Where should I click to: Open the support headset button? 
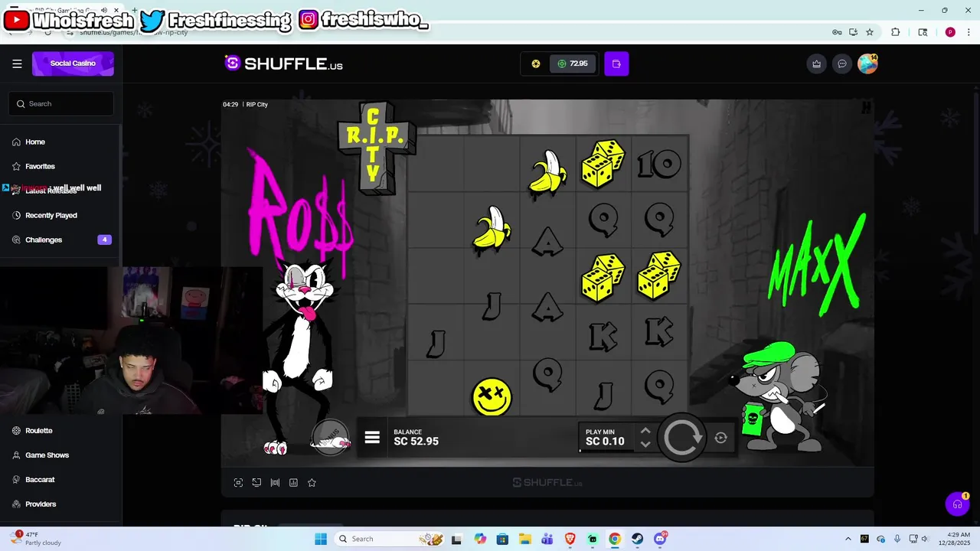coord(957,504)
